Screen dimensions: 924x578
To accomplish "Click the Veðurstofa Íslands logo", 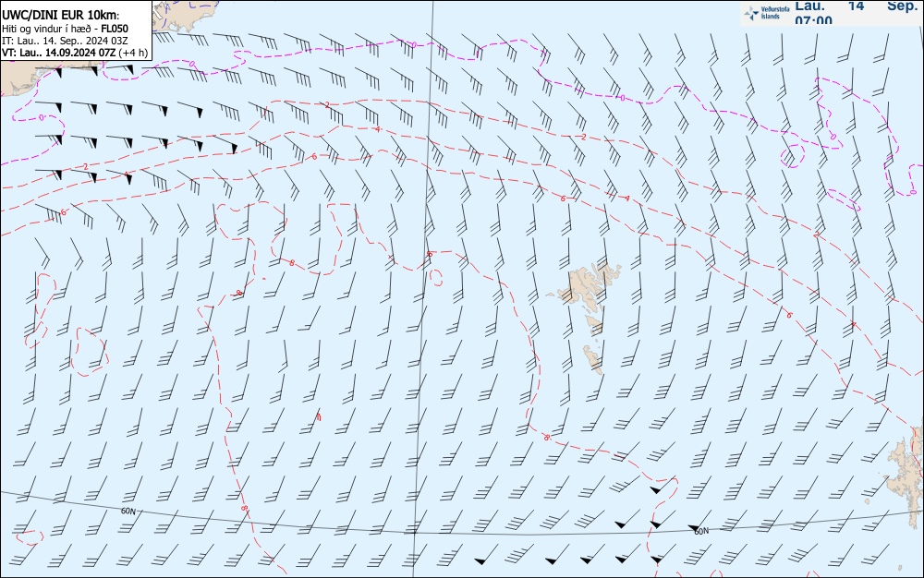I will point(767,13).
